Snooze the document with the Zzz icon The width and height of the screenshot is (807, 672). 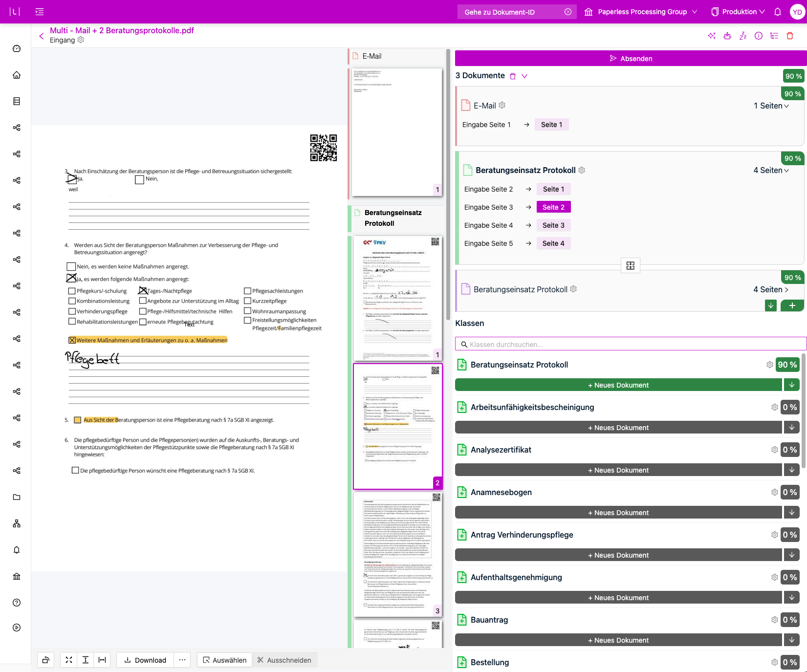(743, 36)
